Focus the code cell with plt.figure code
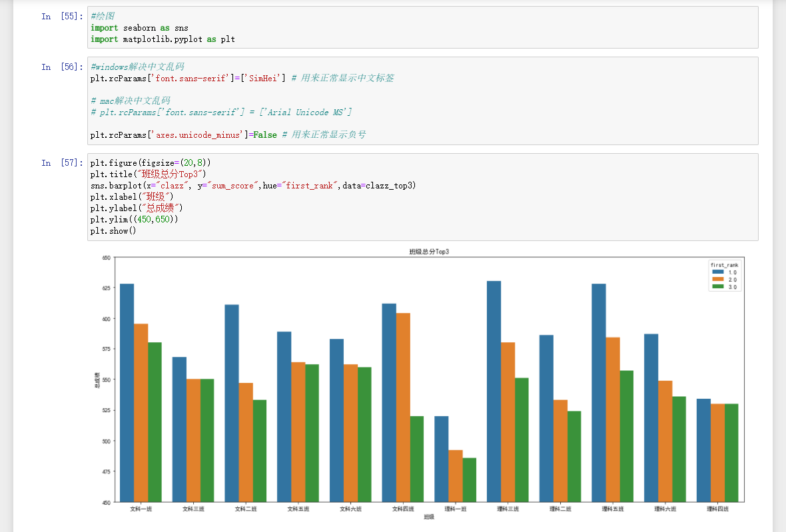 pos(422,197)
